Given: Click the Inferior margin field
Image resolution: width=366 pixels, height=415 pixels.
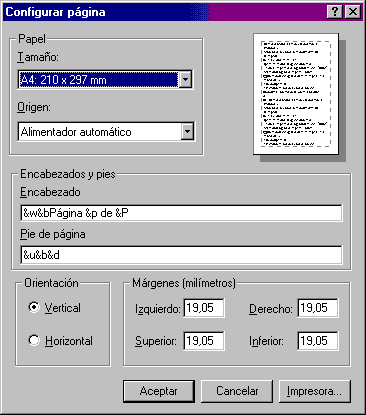Looking at the screenshot, I should (318, 341).
